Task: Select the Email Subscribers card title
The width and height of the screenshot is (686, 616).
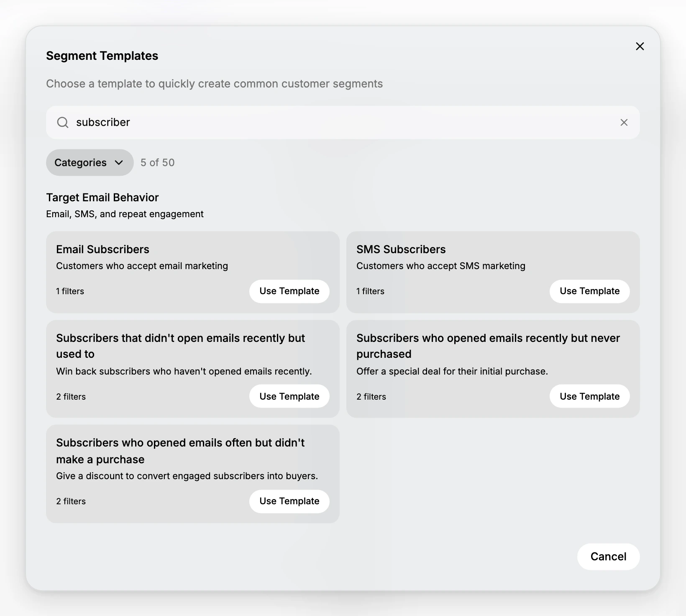Action: click(x=102, y=249)
